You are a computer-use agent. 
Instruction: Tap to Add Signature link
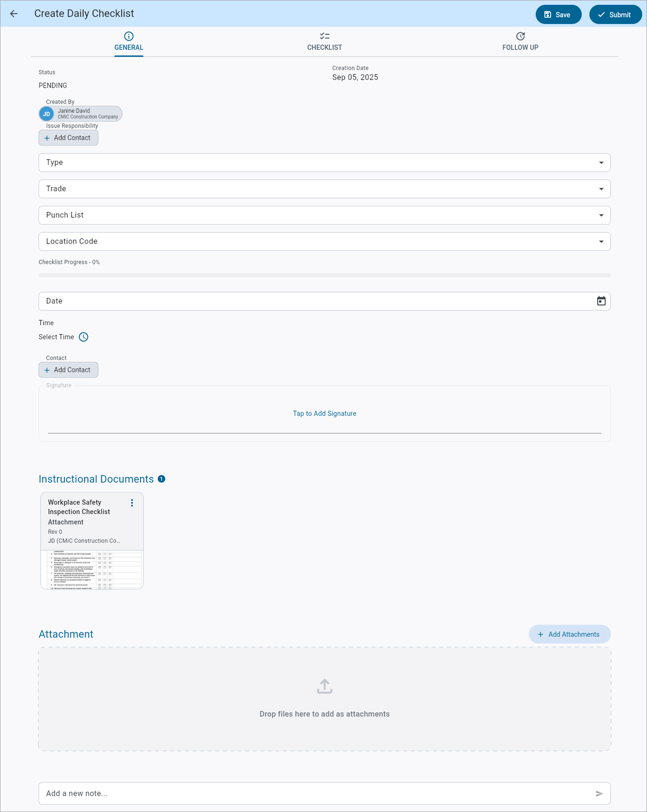324,413
